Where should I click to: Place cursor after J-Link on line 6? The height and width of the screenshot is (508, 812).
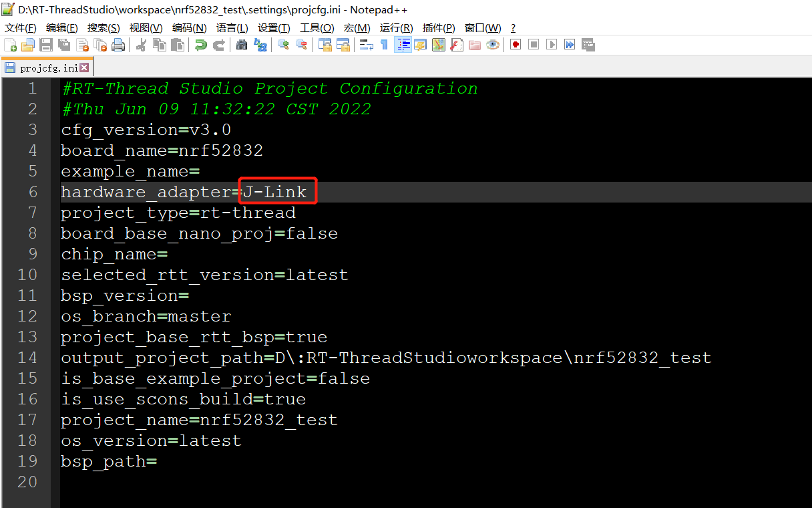pos(307,193)
